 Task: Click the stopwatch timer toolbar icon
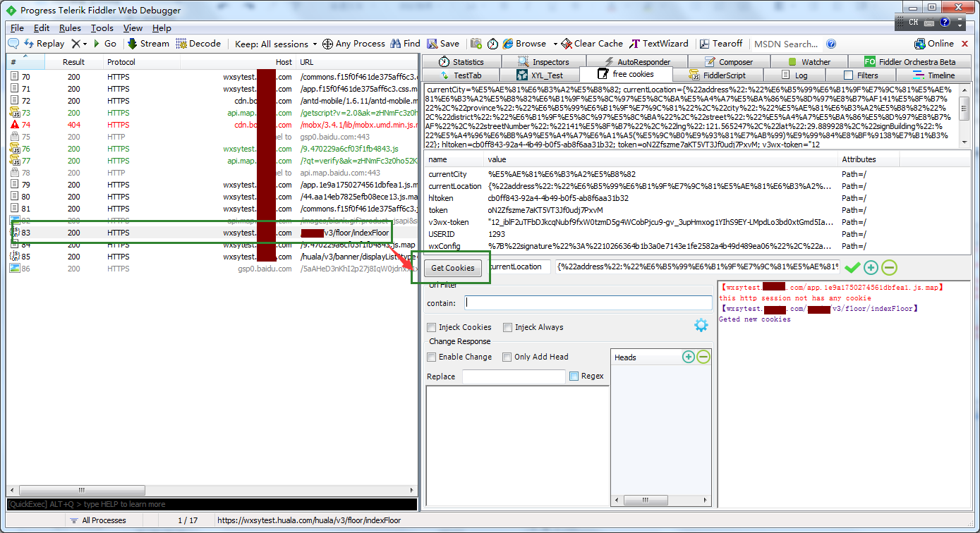click(x=493, y=44)
